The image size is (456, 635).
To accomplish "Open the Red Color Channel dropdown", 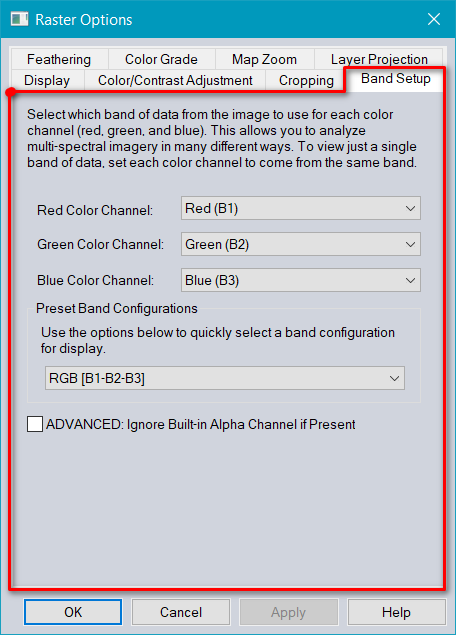I will pos(300,208).
